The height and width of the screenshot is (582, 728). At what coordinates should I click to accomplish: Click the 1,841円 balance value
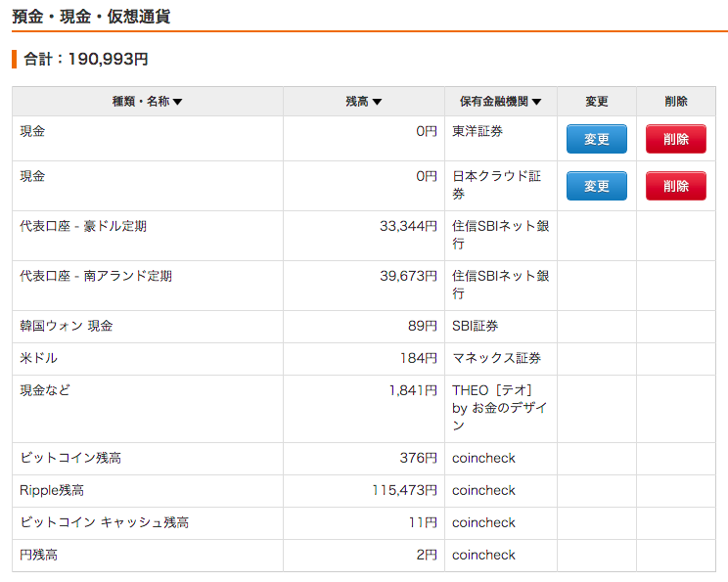point(413,390)
